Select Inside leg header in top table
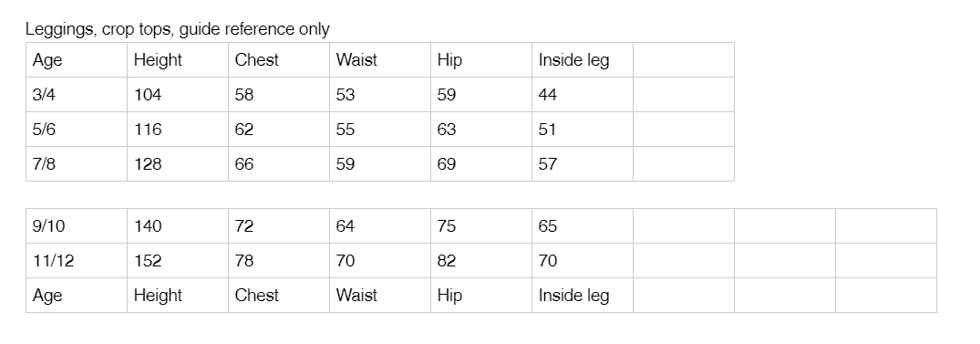Screen dimensions: 980x344 click(583, 60)
